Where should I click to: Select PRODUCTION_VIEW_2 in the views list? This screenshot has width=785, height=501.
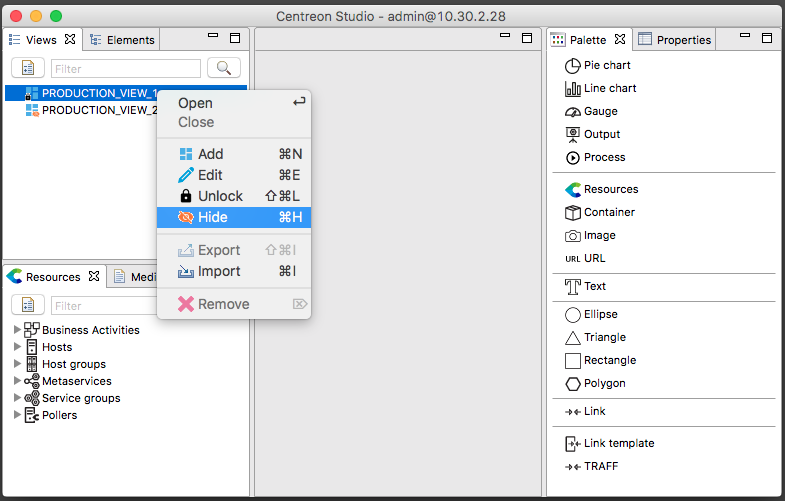(x=91, y=110)
